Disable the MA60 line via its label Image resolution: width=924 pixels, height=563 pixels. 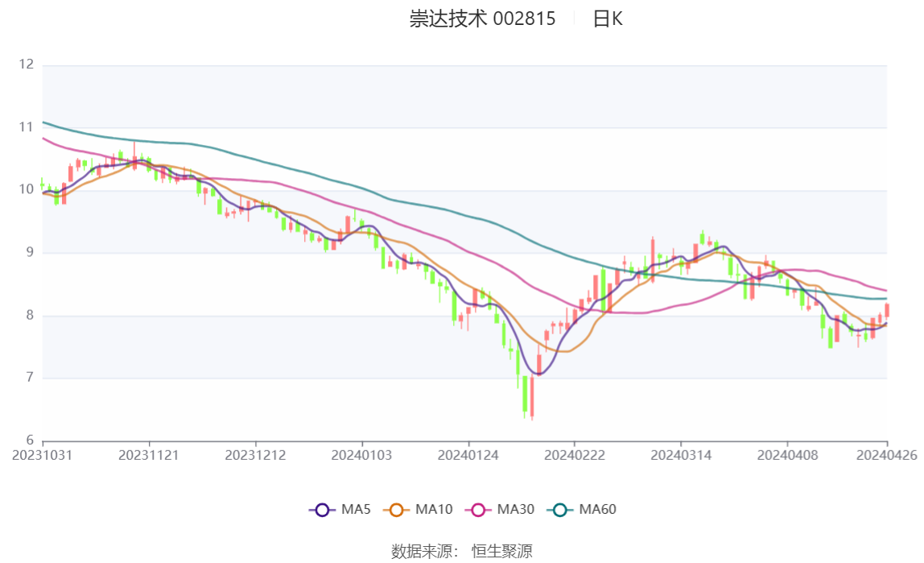[598, 510]
